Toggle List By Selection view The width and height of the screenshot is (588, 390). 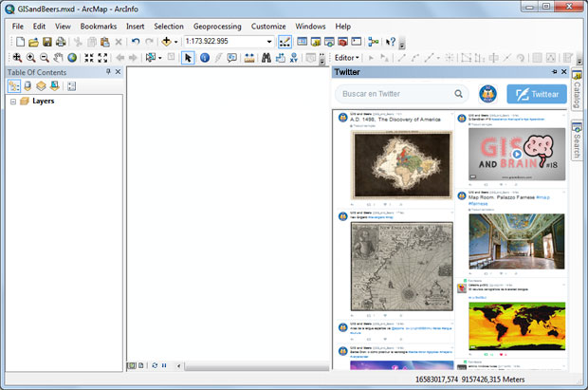tap(54, 86)
